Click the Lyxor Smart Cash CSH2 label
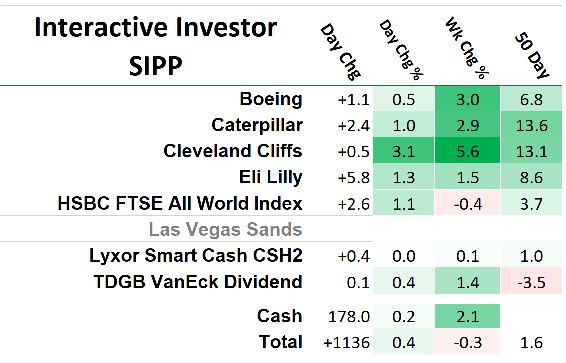Viewport: 566px width, 363px height. [196, 255]
